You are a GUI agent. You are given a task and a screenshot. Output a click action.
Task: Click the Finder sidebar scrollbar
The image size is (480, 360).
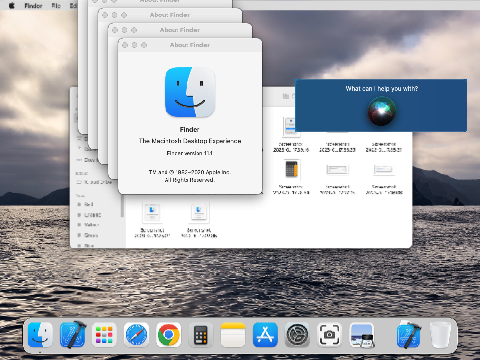(122, 206)
